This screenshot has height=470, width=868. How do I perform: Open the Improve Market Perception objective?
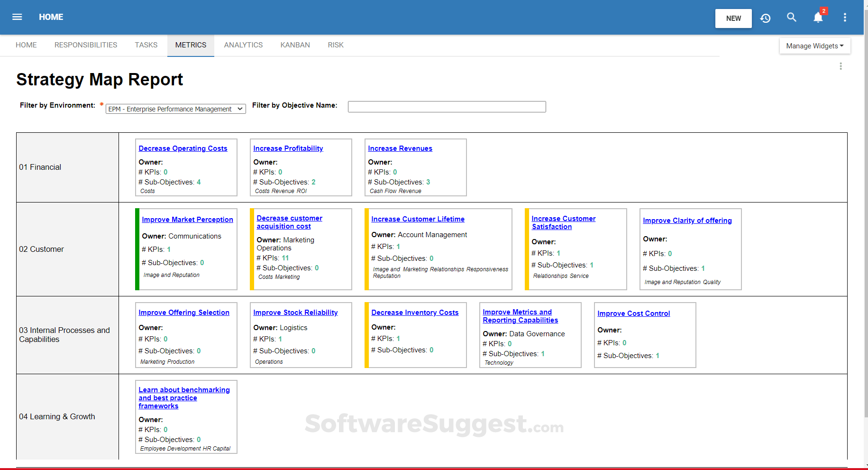pos(187,219)
